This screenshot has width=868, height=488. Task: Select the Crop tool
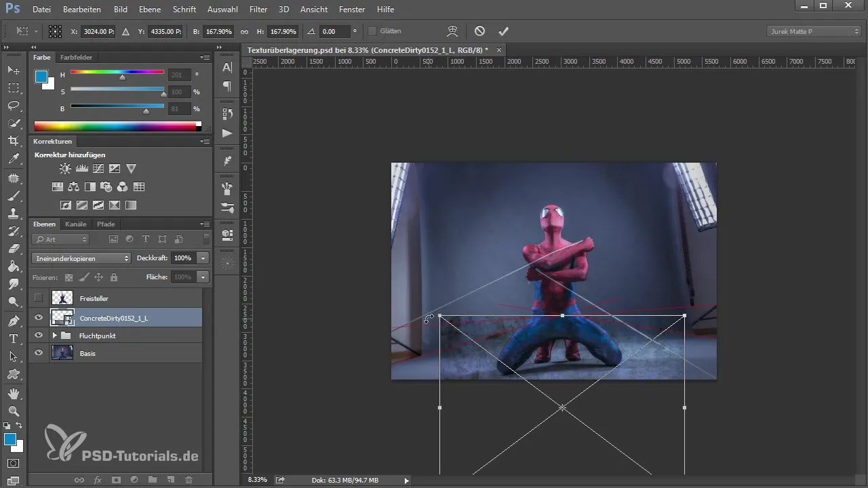14,141
